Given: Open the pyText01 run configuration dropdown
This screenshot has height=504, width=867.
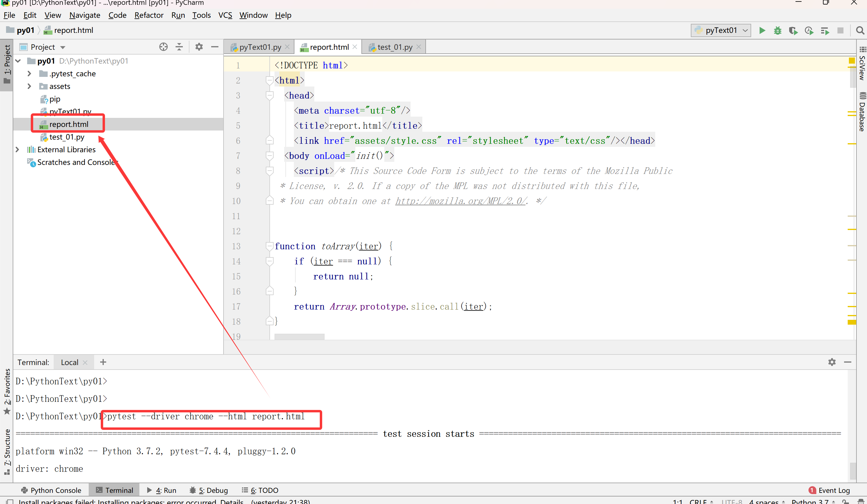Looking at the screenshot, I should tap(721, 30).
